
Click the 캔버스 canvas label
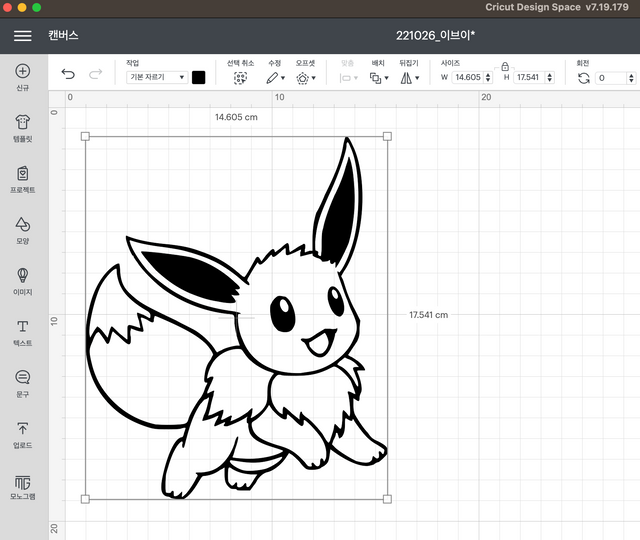click(63, 36)
